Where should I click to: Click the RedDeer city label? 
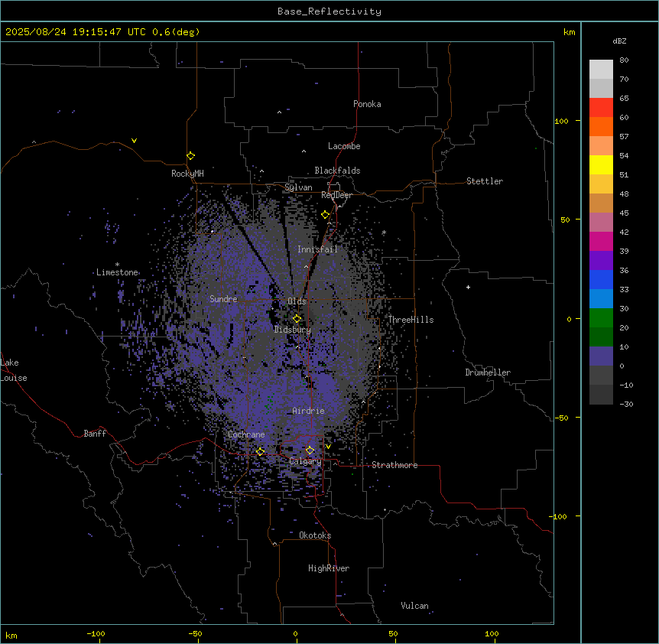[336, 195]
